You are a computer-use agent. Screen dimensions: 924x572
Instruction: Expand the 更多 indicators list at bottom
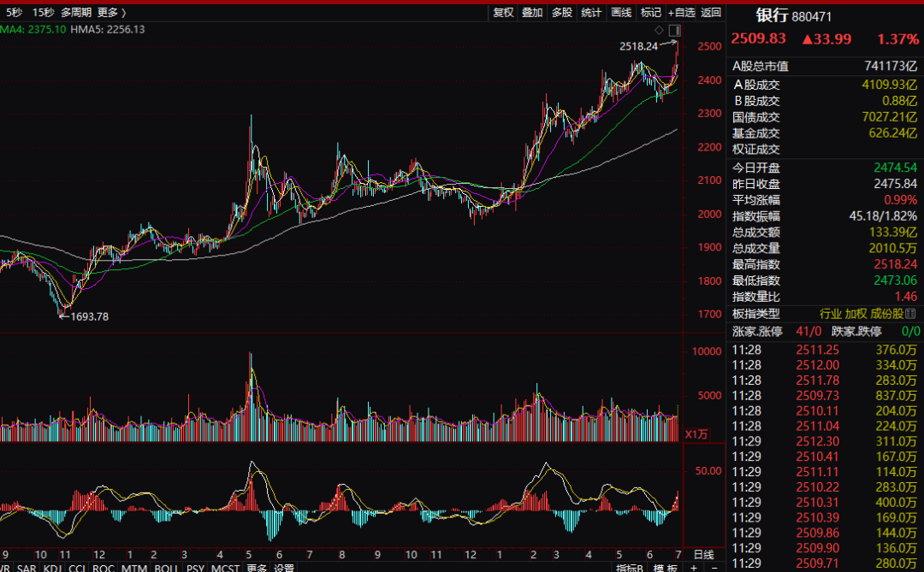[x=257, y=568]
